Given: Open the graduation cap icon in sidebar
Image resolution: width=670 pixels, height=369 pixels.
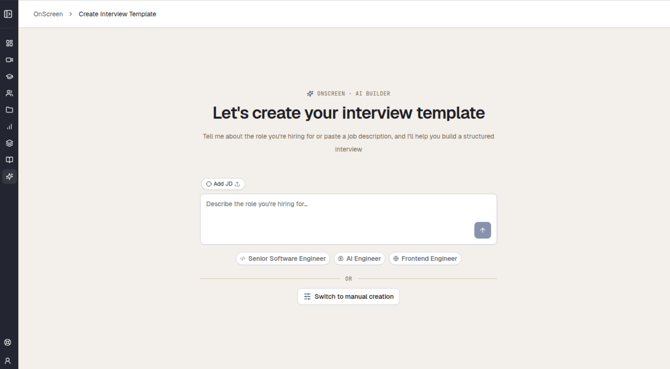Looking at the screenshot, I should [9, 76].
